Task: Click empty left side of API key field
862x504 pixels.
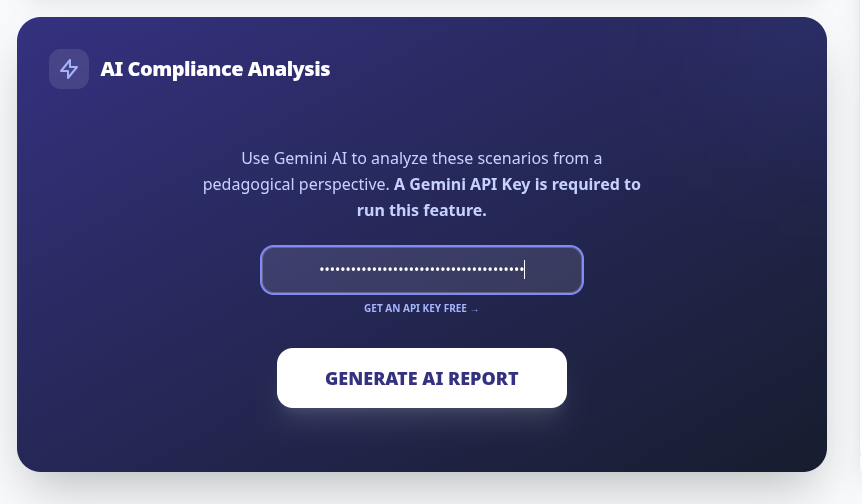Action: tap(289, 270)
